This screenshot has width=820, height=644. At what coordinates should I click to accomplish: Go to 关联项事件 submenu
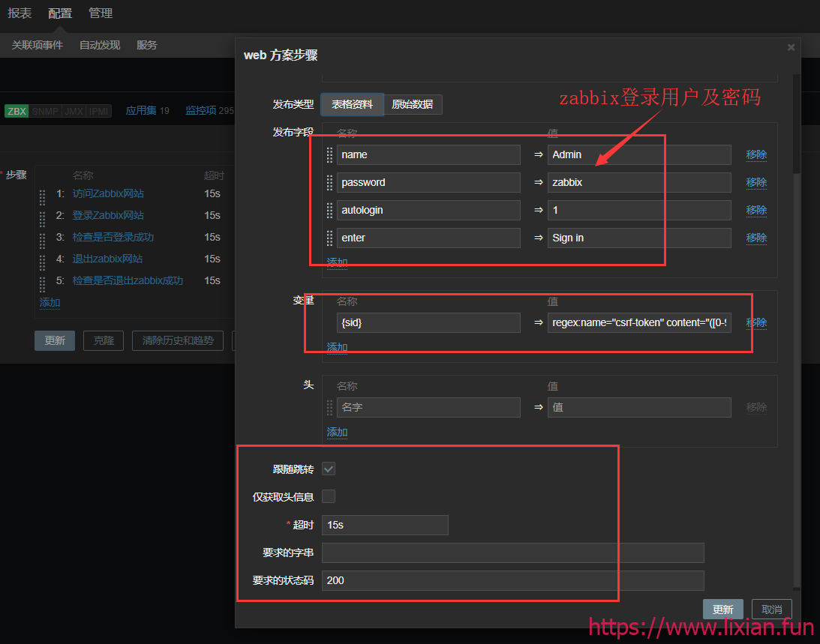coord(37,45)
